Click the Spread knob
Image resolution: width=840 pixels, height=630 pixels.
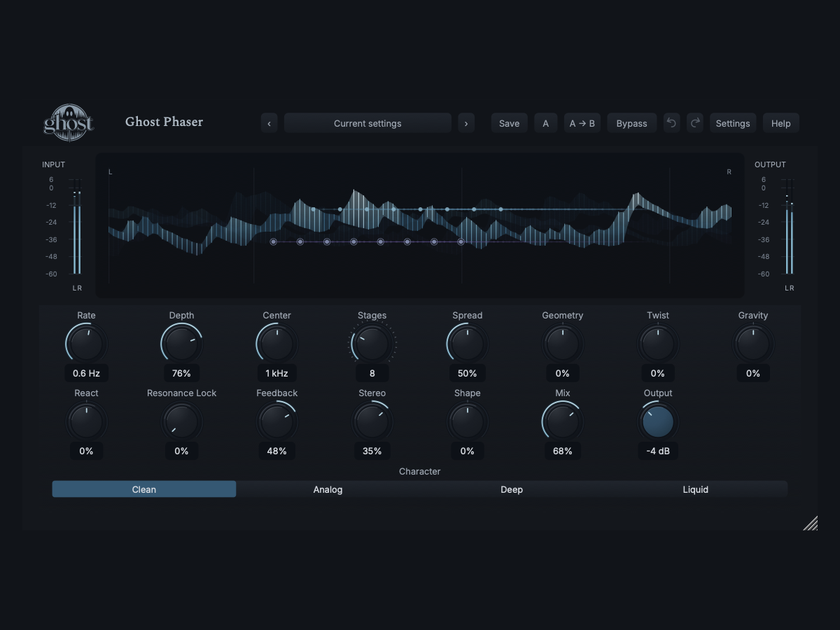[x=467, y=344]
